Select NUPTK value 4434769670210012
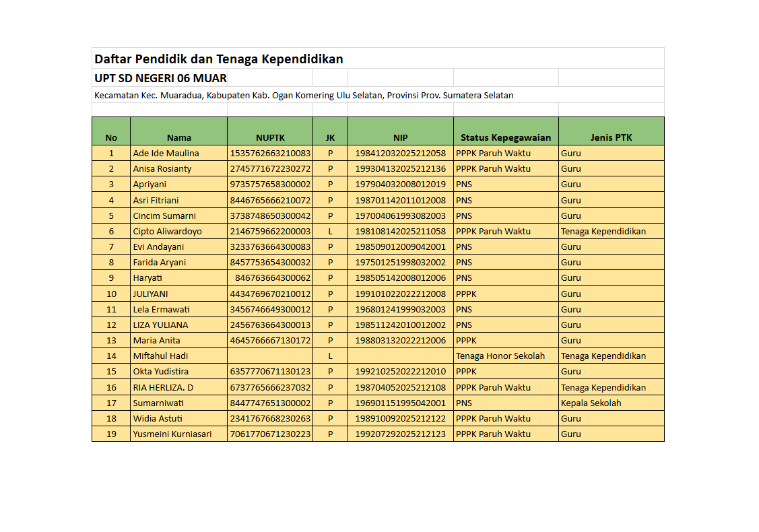Screen dimensions: 759x532 [270, 294]
